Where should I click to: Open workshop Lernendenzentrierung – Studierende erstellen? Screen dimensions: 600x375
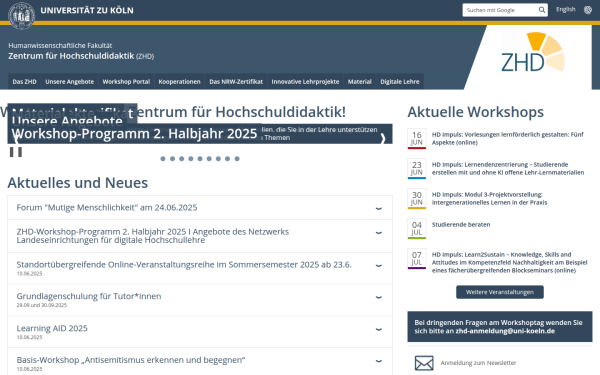508,168
